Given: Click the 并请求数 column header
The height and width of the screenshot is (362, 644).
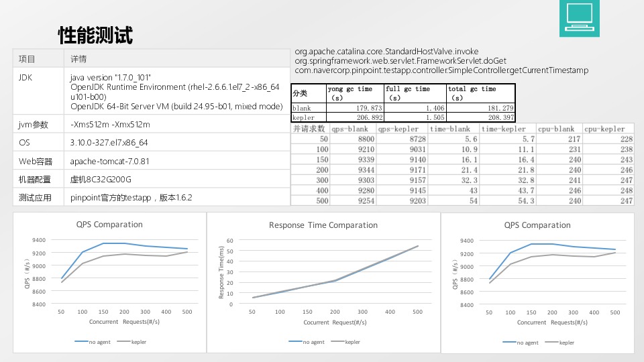Looking at the screenshot, I should [309, 129].
